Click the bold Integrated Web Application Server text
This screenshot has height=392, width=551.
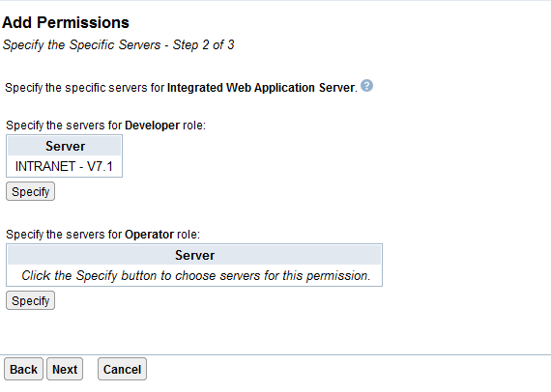point(262,88)
